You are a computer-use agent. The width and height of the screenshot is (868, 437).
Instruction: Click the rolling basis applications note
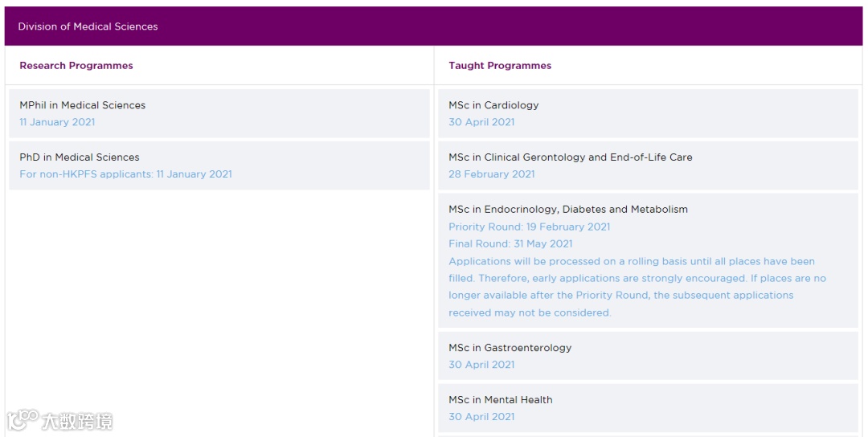[637, 287]
